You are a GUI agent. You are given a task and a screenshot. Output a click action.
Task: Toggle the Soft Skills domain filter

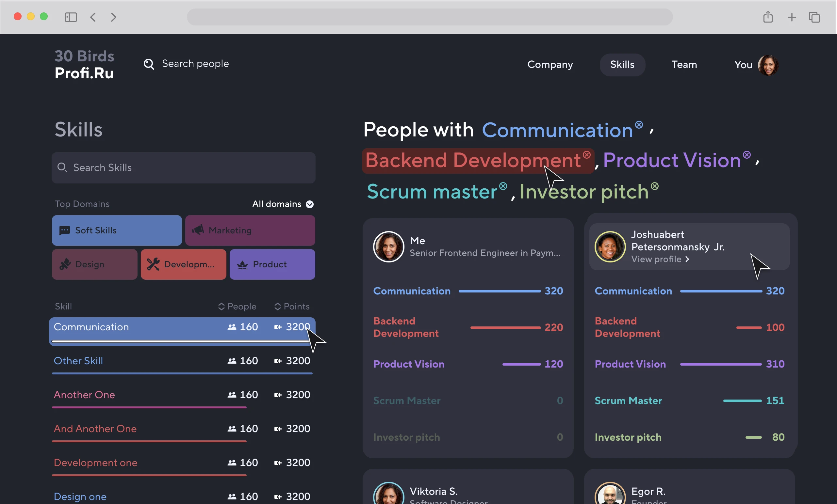coord(117,230)
